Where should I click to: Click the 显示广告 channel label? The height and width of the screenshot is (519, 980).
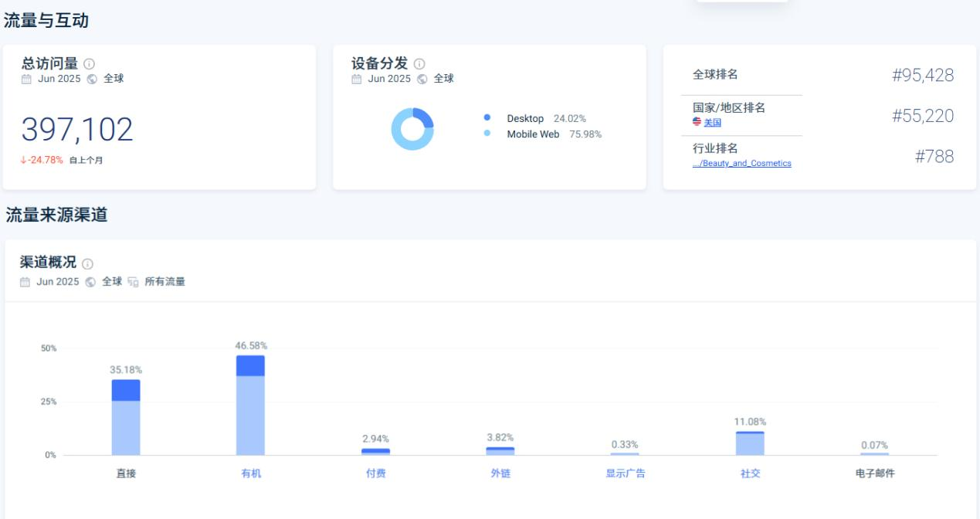coord(625,473)
